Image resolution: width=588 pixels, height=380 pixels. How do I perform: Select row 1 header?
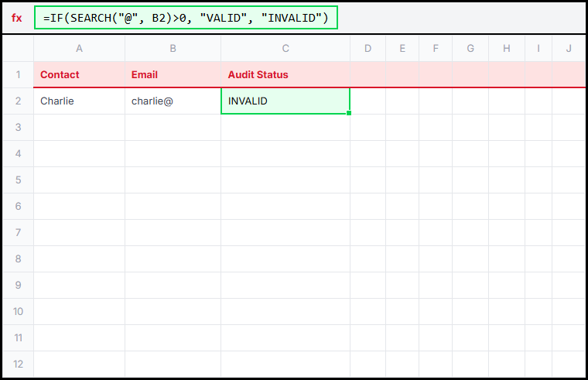[x=18, y=75]
